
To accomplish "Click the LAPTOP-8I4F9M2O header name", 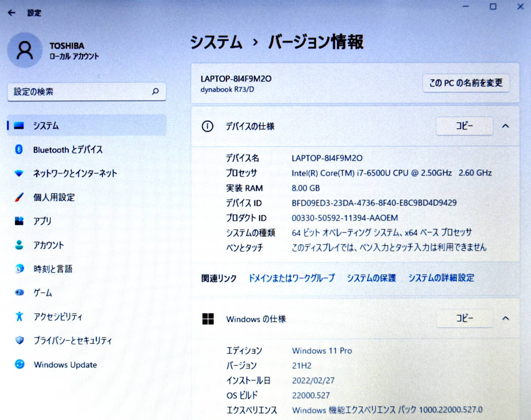I will pyautogui.click(x=236, y=79).
